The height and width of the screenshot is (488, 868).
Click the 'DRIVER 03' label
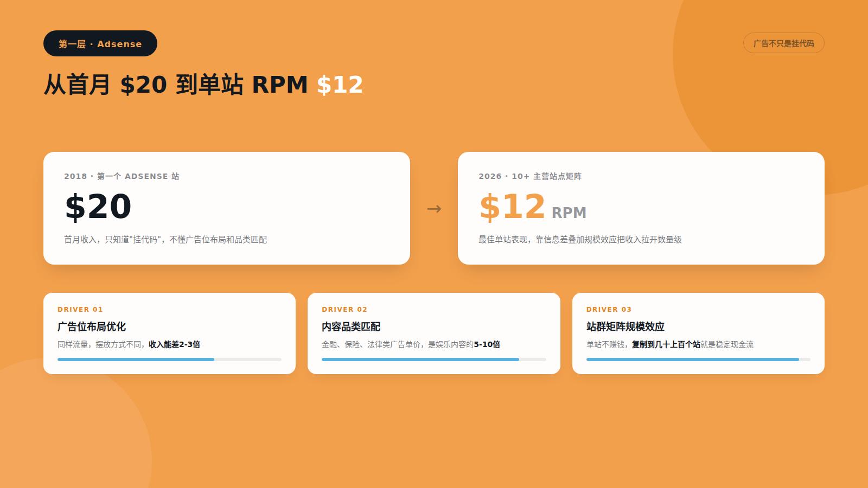point(609,310)
